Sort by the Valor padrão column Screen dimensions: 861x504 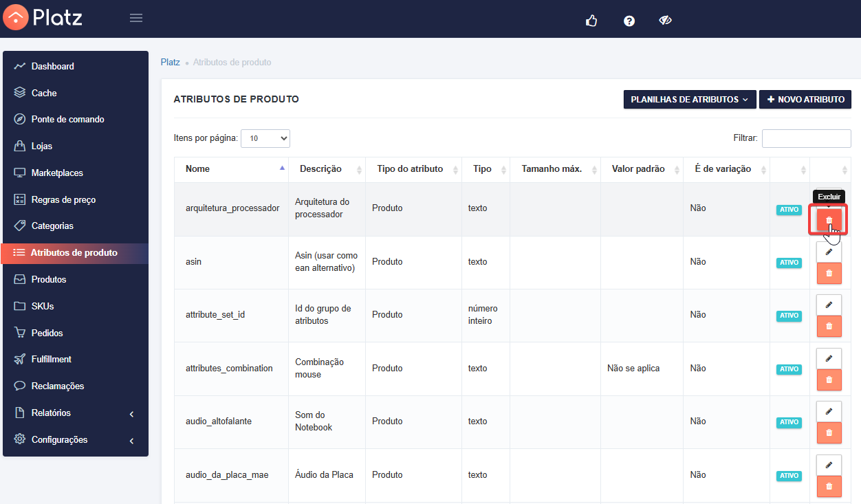click(642, 169)
